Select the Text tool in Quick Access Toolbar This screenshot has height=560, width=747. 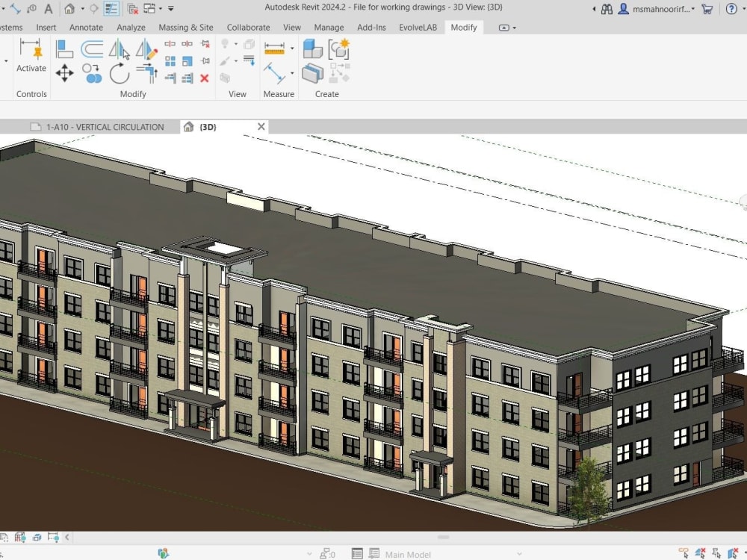pos(49,9)
